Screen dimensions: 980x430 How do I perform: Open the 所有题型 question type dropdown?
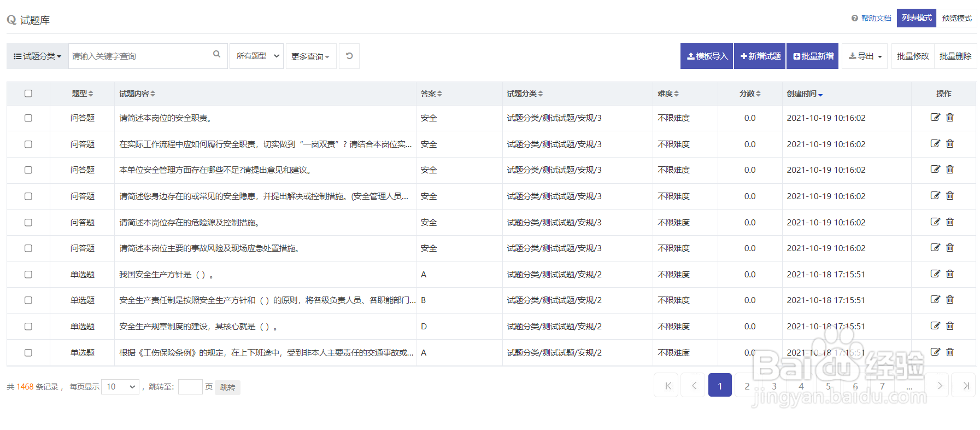point(257,56)
